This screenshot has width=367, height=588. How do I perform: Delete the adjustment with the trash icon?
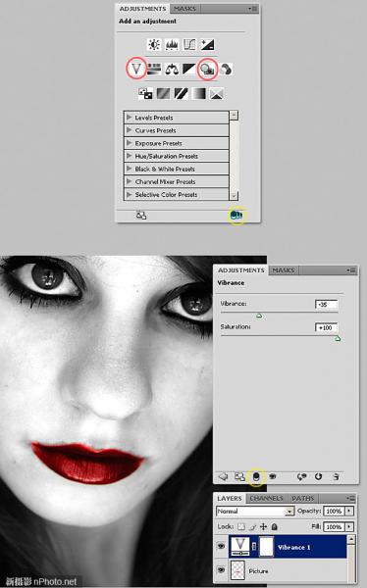pyautogui.click(x=337, y=476)
